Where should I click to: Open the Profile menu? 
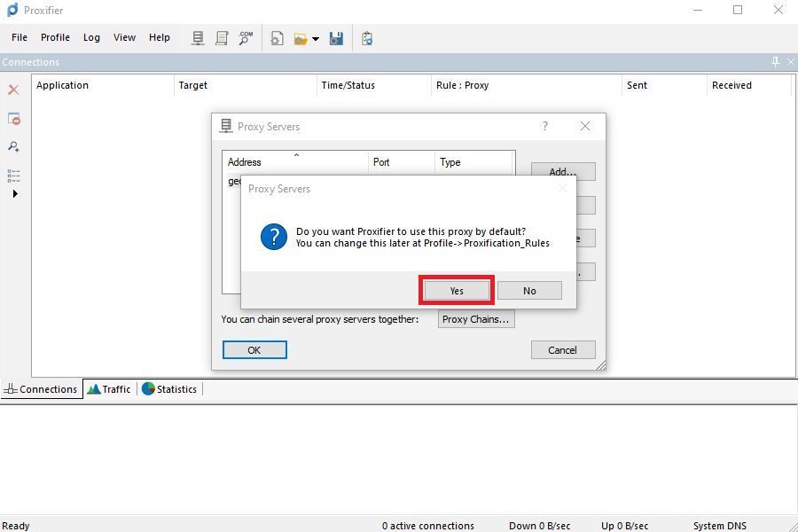tap(55, 37)
